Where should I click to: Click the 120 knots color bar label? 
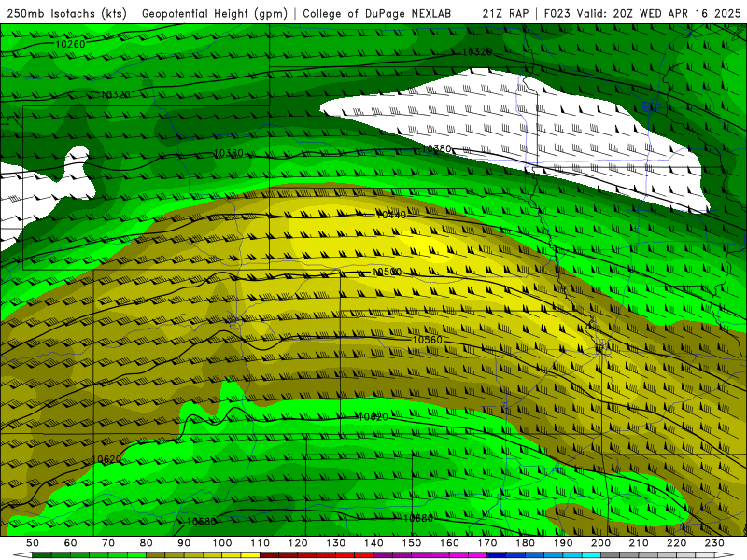tap(298, 543)
